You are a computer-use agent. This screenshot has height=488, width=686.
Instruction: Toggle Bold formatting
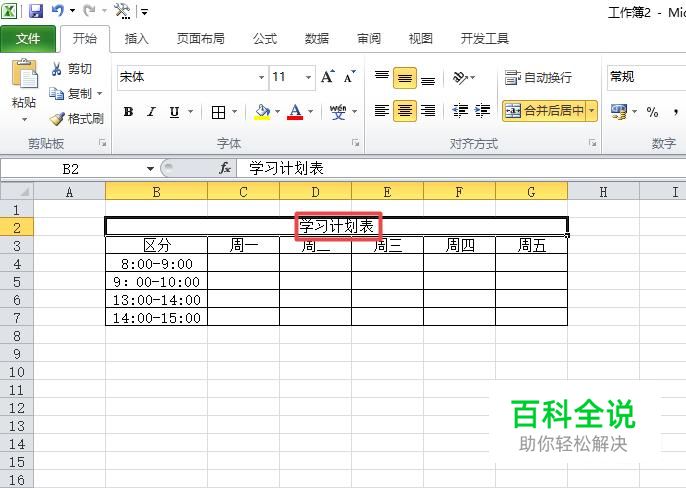click(128, 112)
